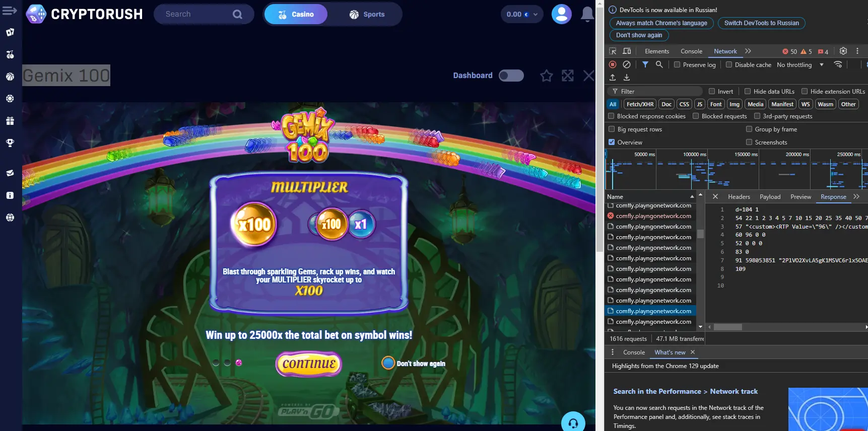The image size is (868, 431).
Task: Activate DevTools inspect element picker
Action: 613,51
